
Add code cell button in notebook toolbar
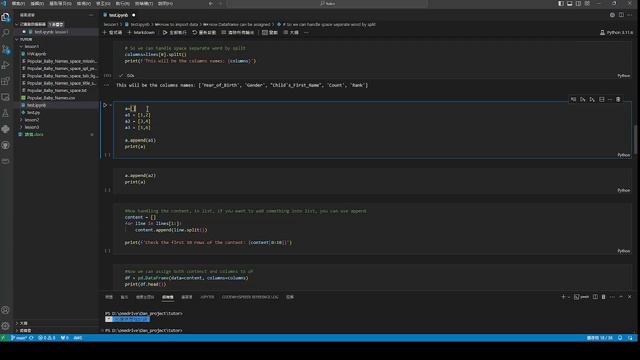coord(112,32)
